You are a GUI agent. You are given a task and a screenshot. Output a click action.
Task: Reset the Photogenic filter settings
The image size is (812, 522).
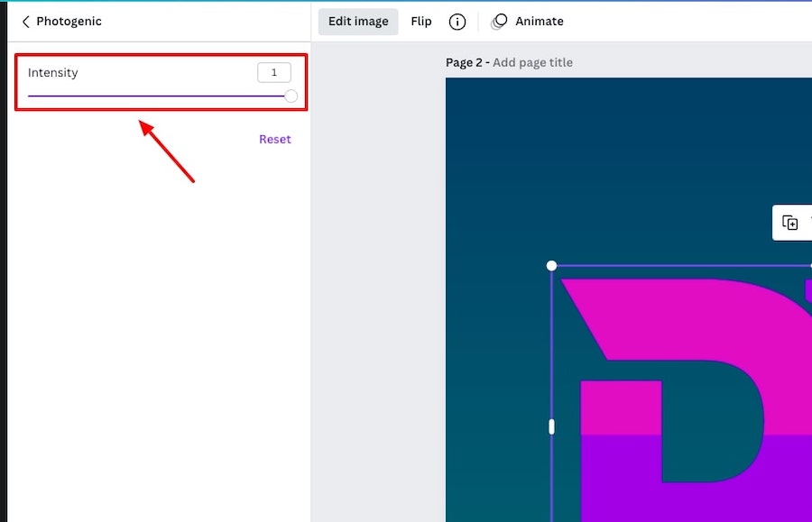pyautogui.click(x=275, y=139)
